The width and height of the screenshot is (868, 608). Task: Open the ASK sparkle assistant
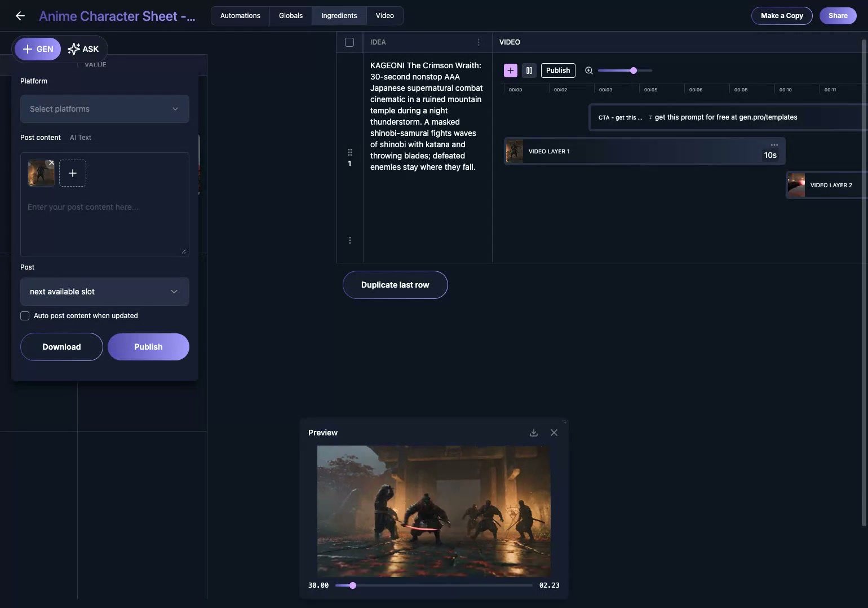pyautogui.click(x=83, y=49)
